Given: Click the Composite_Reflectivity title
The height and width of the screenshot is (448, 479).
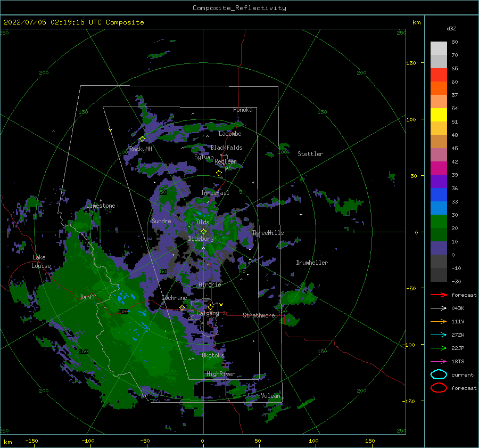Looking at the screenshot, I should coord(240,8).
